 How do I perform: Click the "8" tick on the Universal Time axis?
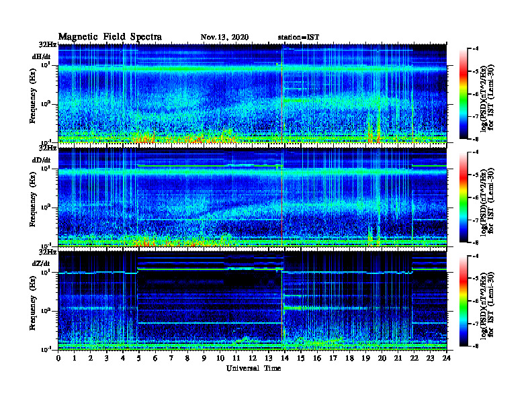187,358
